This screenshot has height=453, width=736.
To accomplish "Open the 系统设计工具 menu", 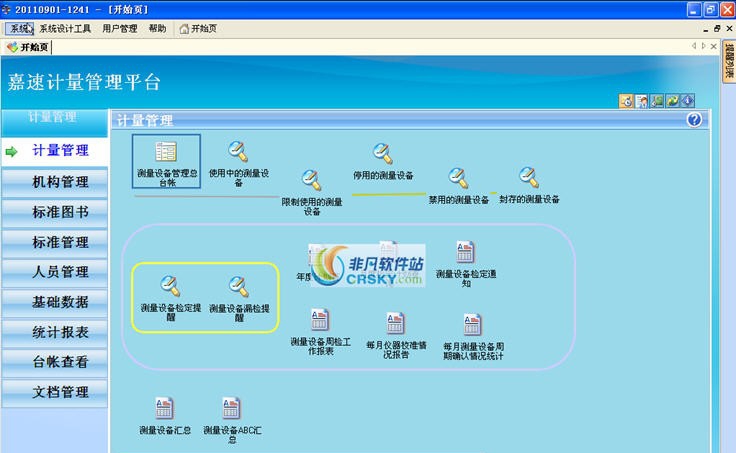I will (x=65, y=29).
